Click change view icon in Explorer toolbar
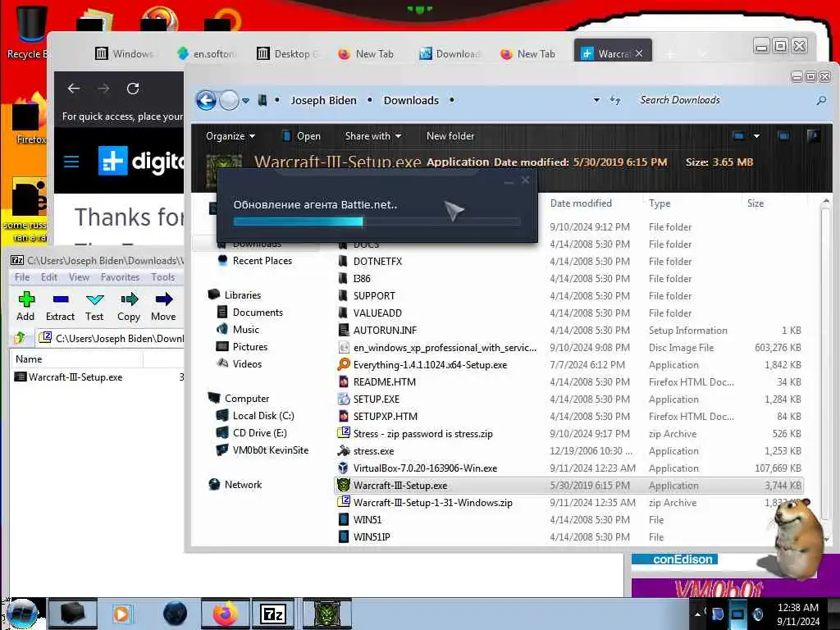This screenshot has height=630, width=840. tap(739, 136)
